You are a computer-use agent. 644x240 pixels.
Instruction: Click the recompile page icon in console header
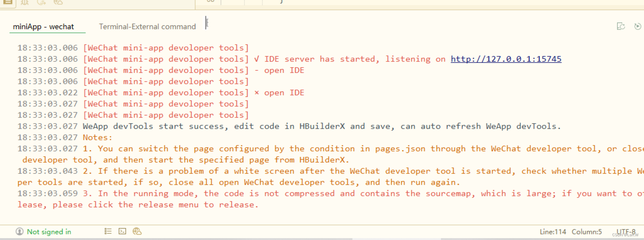621,26
